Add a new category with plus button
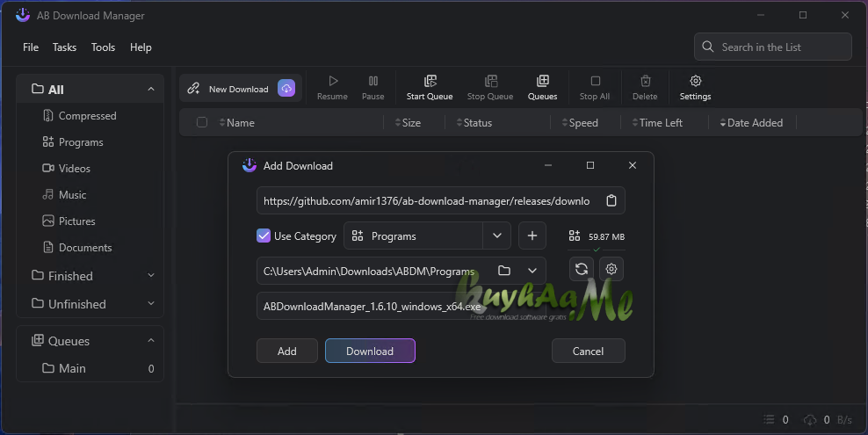Screen dimensions: 868x435 532,236
